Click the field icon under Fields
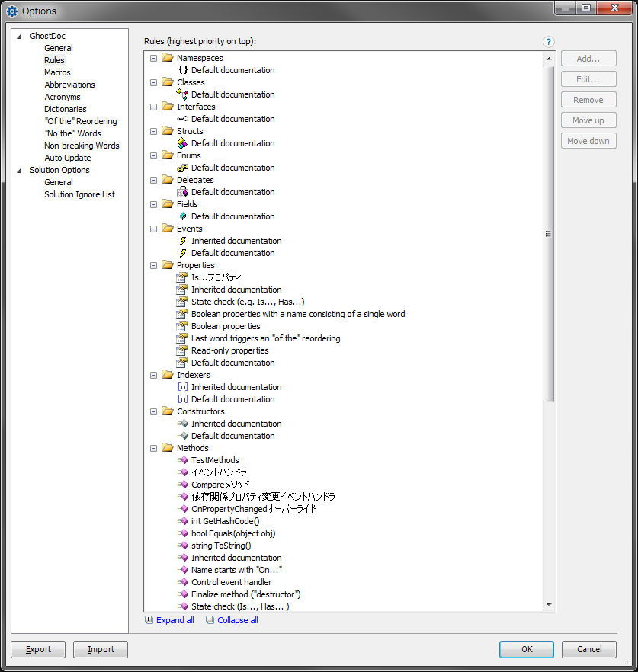The height and width of the screenshot is (672, 638). [x=183, y=216]
